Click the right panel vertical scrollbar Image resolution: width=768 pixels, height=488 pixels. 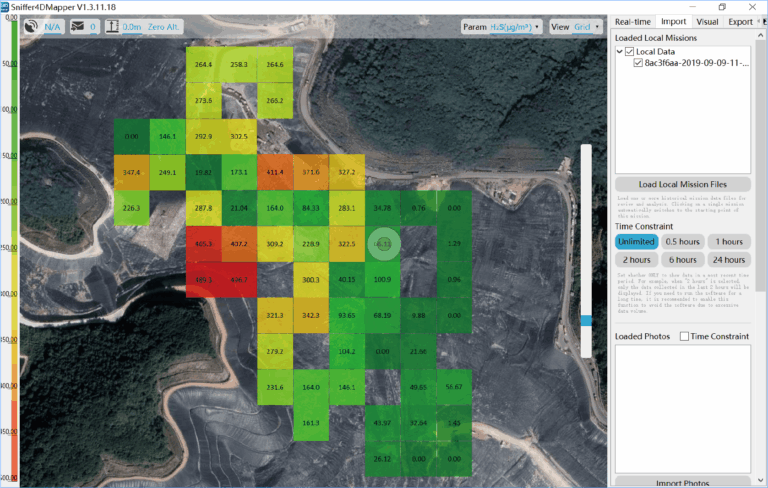coord(760,167)
